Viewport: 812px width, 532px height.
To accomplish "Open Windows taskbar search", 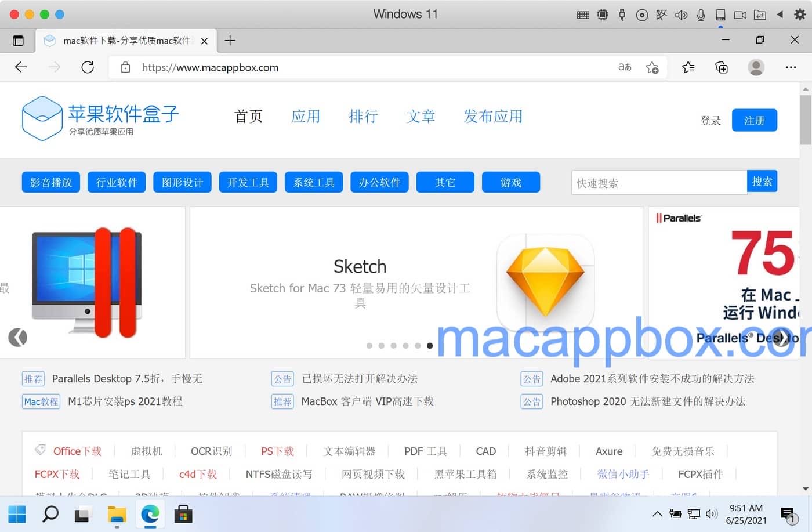I will tap(50, 514).
